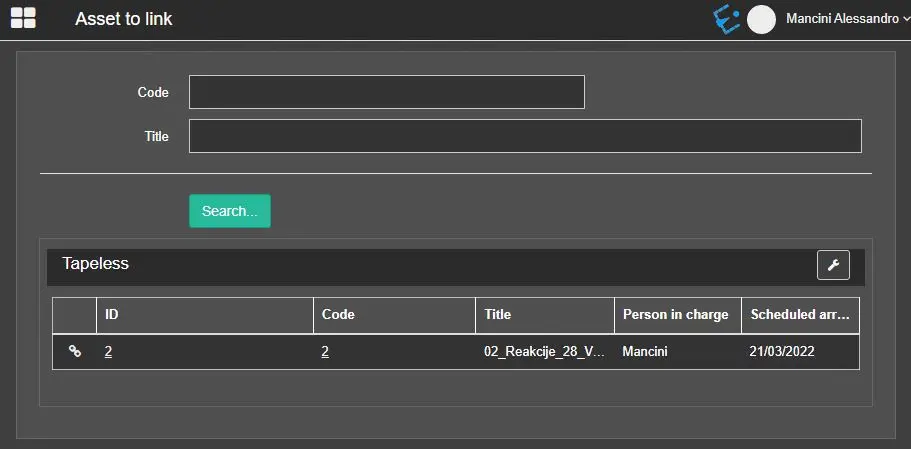Open the Code link with value 2
Image resolution: width=911 pixels, height=449 pixels.
(325, 351)
